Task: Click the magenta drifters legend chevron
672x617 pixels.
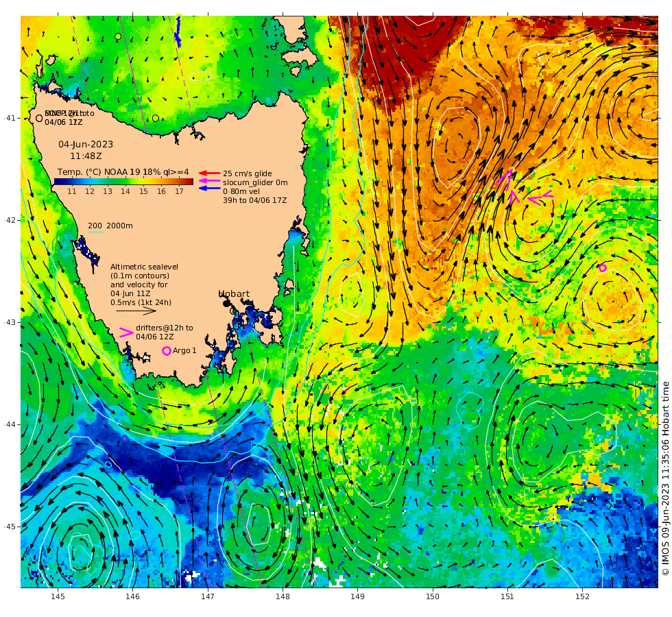Action: pyautogui.click(x=125, y=332)
